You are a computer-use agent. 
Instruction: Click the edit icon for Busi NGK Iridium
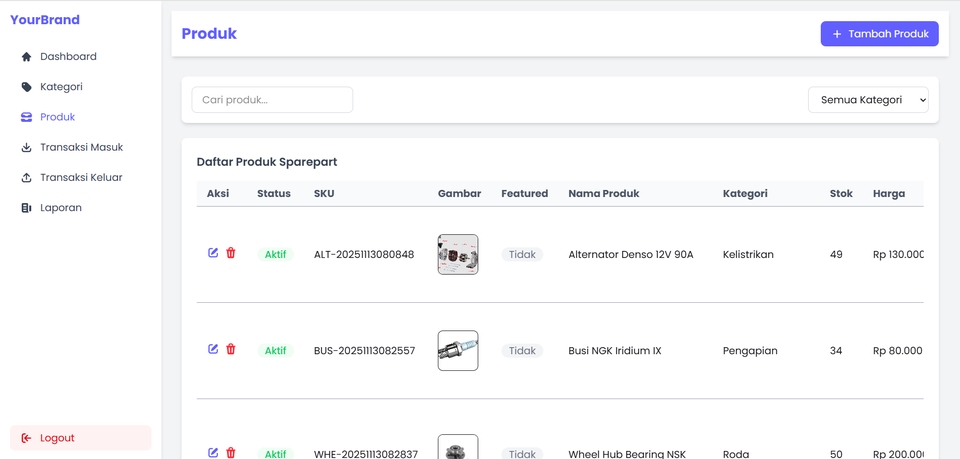[x=213, y=349]
